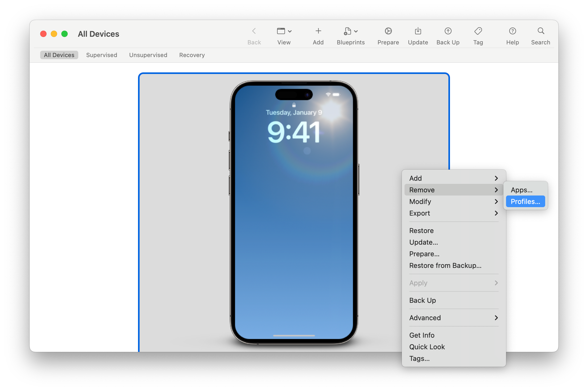Viewport: 588px width, 391px height.
Task: Choose Prepare… in the context menu
Action: pyautogui.click(x=454, y=254)
